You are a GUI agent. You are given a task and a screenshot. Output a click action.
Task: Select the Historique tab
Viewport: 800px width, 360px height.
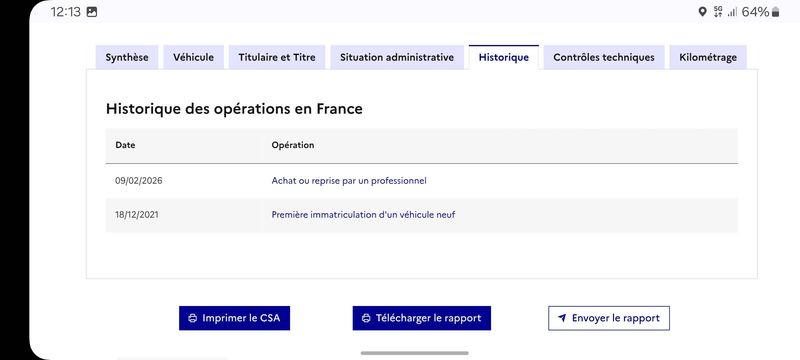(504, 57)
